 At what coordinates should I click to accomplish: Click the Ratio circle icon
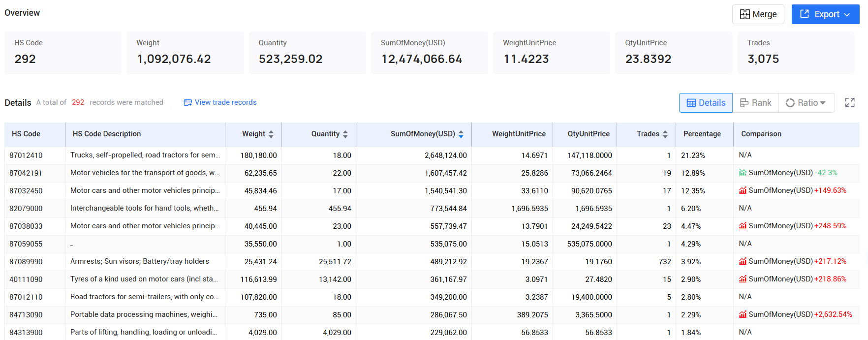pyautogui.click(x=790, y=103)
